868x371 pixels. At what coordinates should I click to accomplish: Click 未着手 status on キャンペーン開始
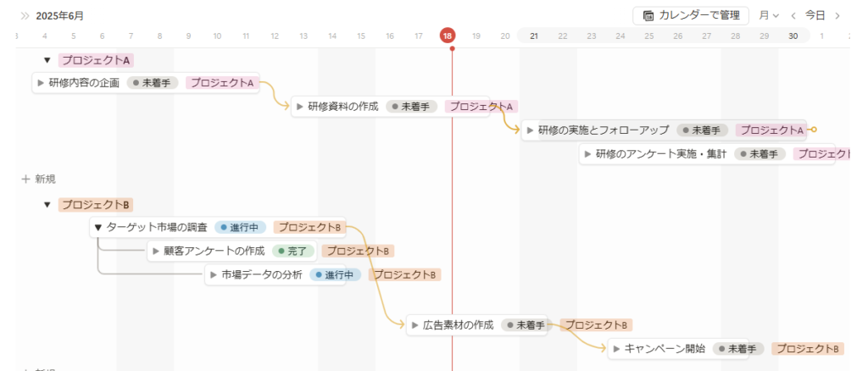[x=738, y=349]
